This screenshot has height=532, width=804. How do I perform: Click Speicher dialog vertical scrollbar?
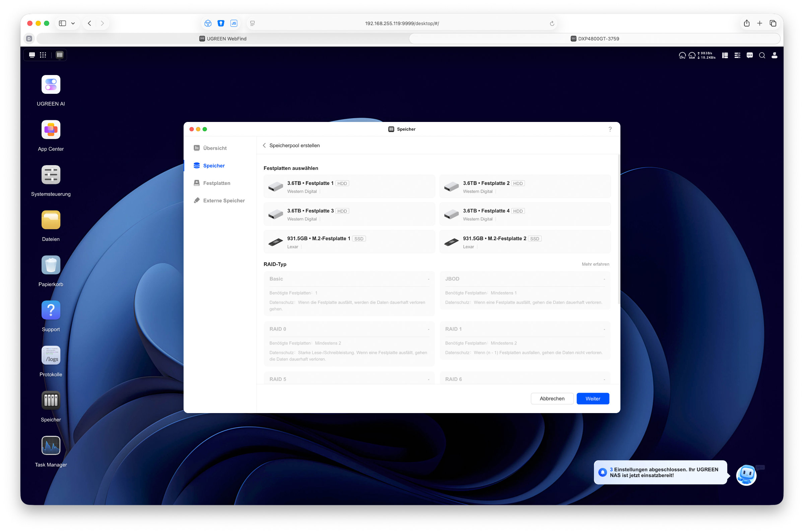619,230
